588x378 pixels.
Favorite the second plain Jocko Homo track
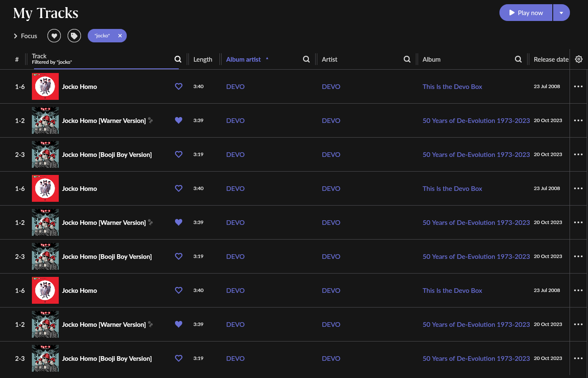coord(179,188)
